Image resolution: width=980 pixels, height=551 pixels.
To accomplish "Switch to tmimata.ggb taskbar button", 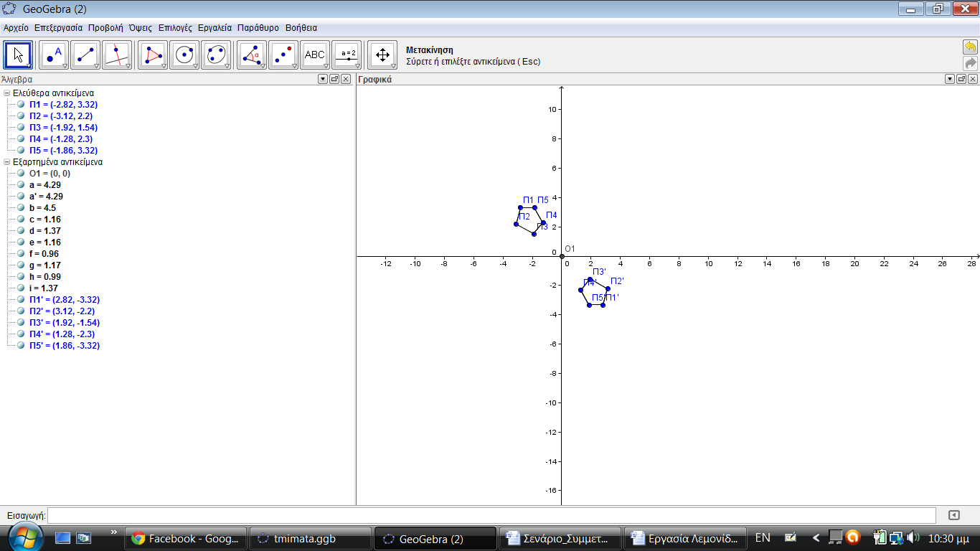I will (311, 538).
